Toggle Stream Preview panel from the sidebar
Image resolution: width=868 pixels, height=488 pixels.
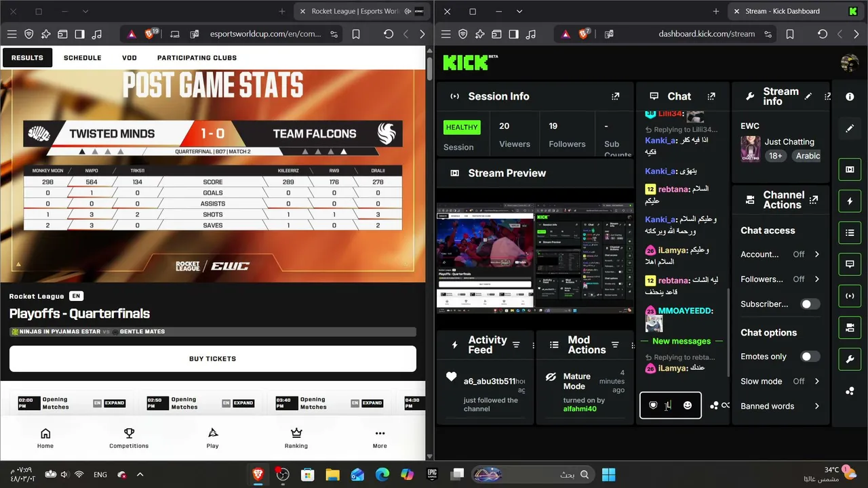[x=850, y=169]
